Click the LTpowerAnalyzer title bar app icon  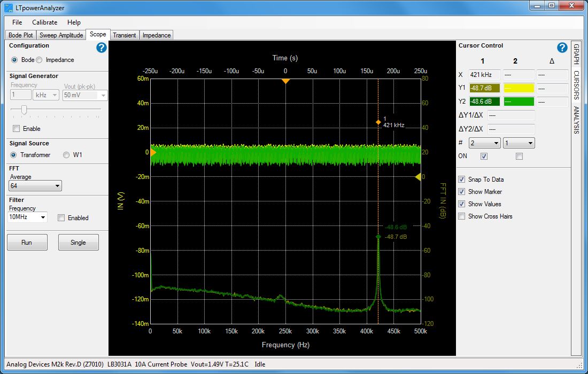pos(9,7)
